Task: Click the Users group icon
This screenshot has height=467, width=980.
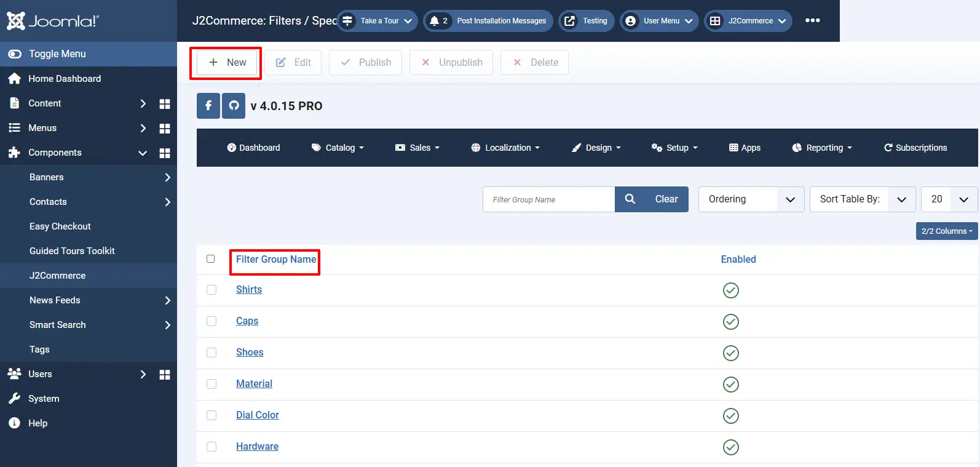Action: (15, 374)
